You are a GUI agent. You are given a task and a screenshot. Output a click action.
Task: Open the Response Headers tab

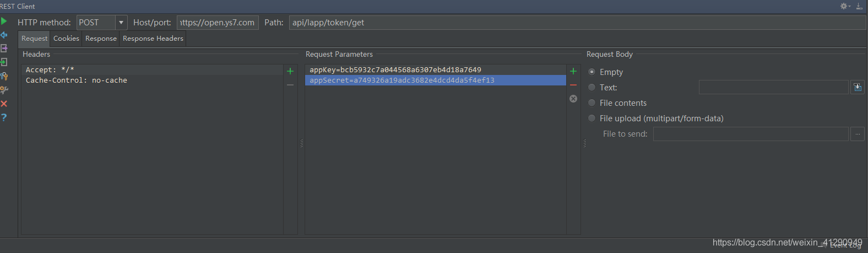[x=153, y=39]
